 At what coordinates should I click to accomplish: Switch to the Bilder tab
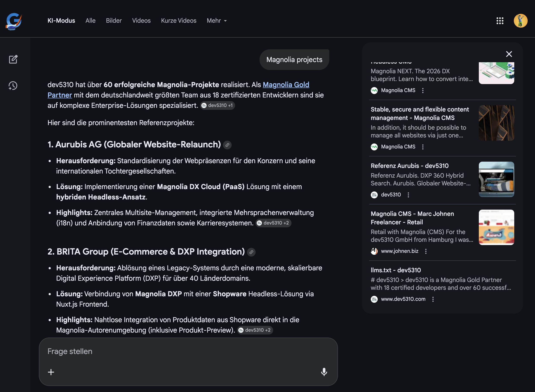pos(114,21)
